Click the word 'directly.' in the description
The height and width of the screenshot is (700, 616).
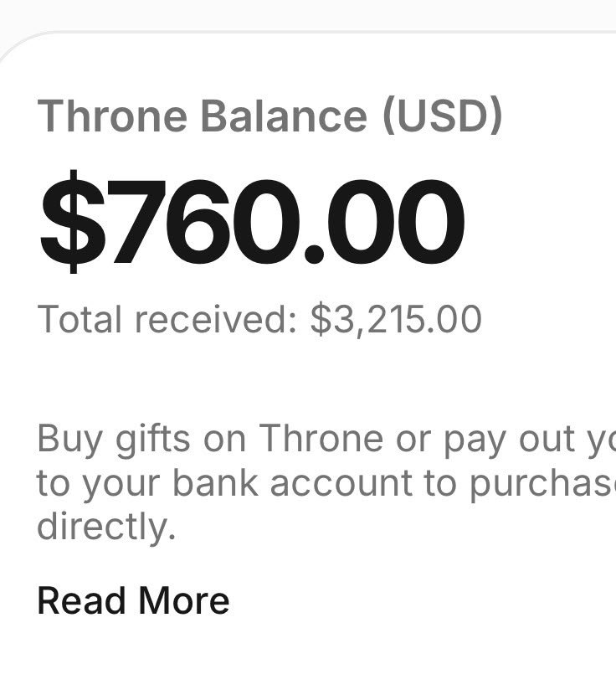[106, 527]
